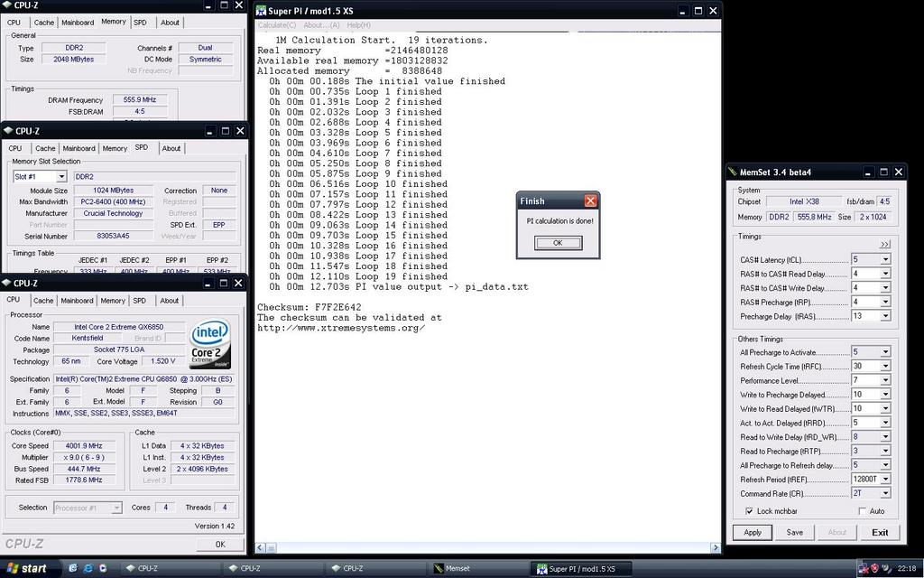Open the Command Rate (CR) dropdown
The width and height of the screenshot is (924, 578).
[x=885, y=494]
